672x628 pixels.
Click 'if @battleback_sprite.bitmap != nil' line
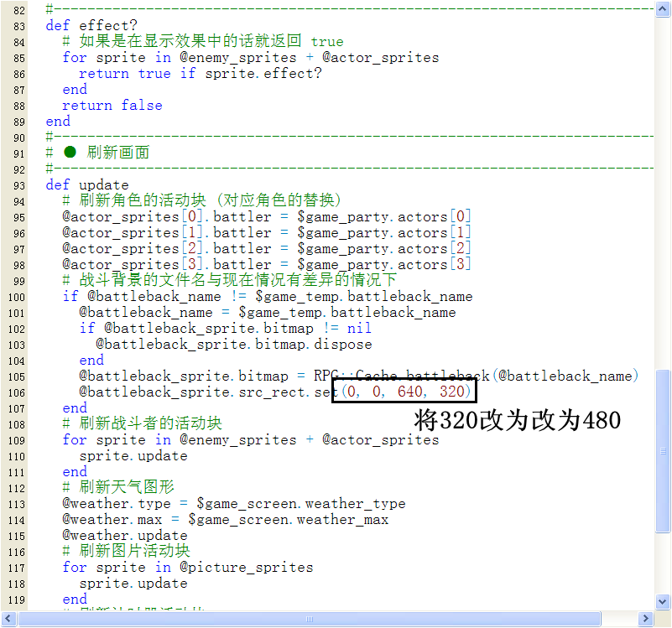226,329
